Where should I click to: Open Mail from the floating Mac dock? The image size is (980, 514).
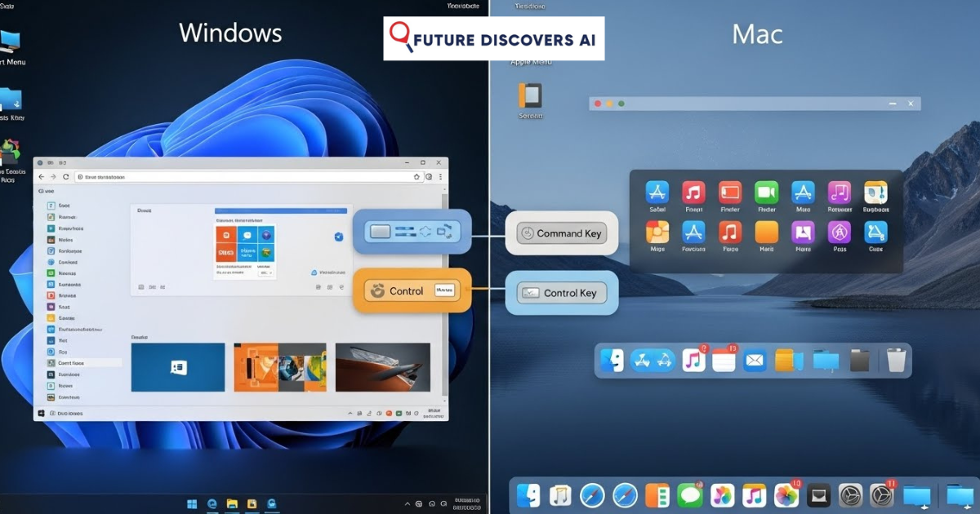click(x=755, y=360)
